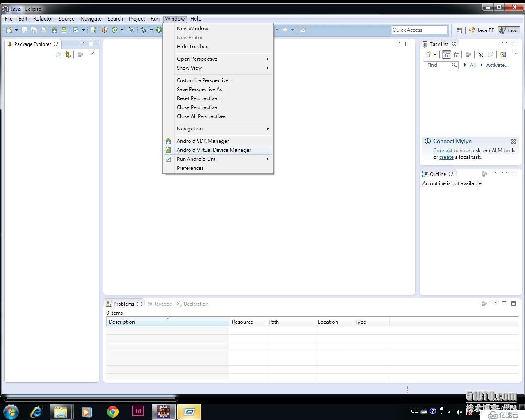Open Forward history dropdown arrow
The height and width of the screenshot is (420, 525).
[292, 30]
